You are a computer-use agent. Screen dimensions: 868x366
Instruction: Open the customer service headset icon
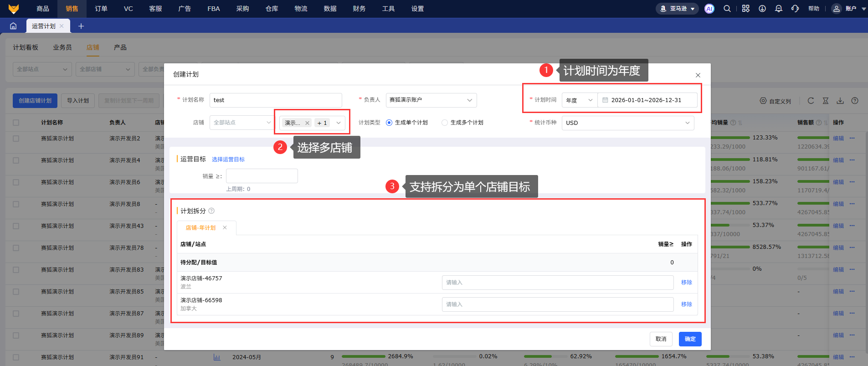pos(795,9)
